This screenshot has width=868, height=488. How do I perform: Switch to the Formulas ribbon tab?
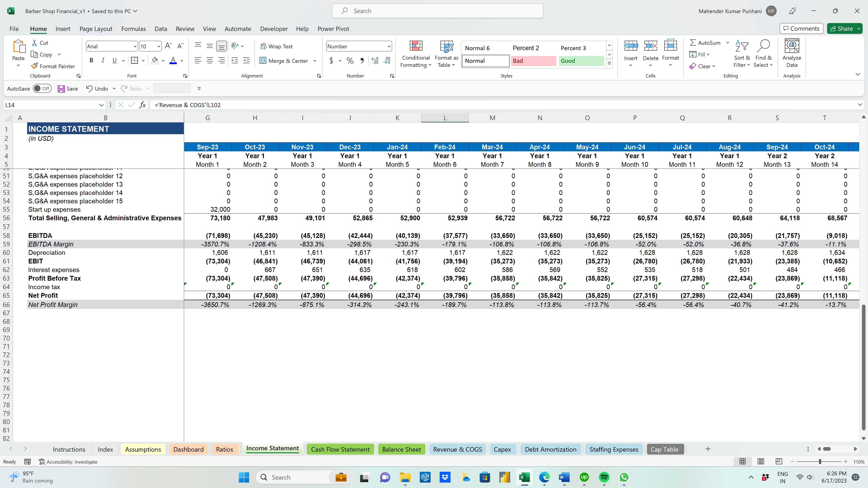[133, 29]
